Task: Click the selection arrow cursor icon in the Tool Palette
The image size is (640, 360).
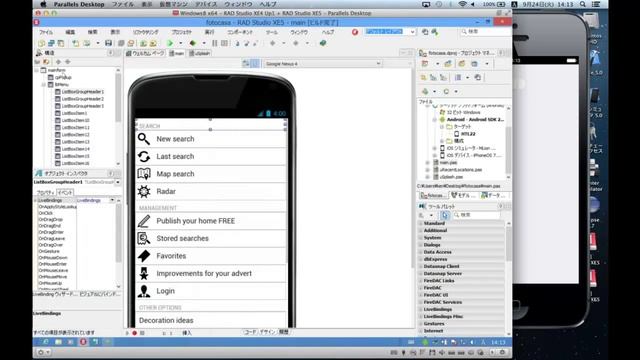Action: [x=444, y=215]
